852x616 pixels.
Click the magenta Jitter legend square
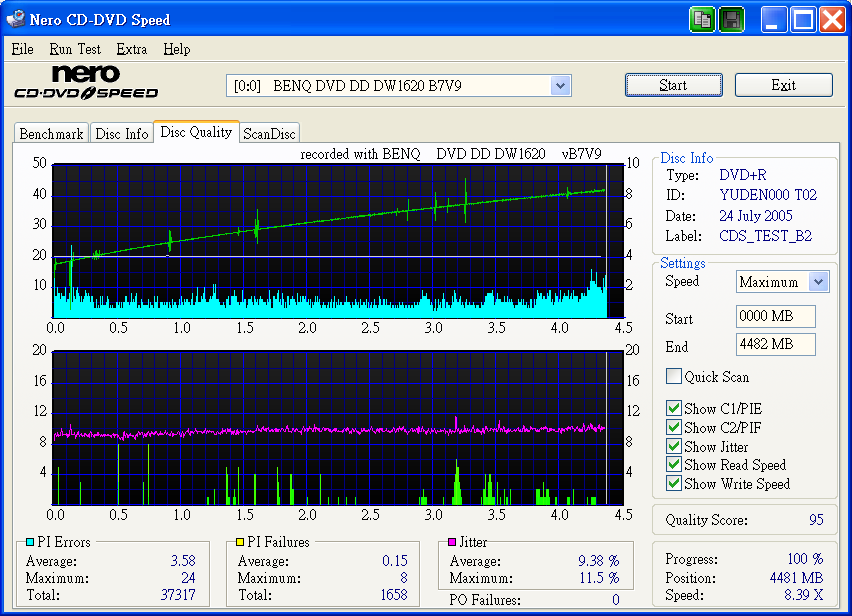pos(452,542)
